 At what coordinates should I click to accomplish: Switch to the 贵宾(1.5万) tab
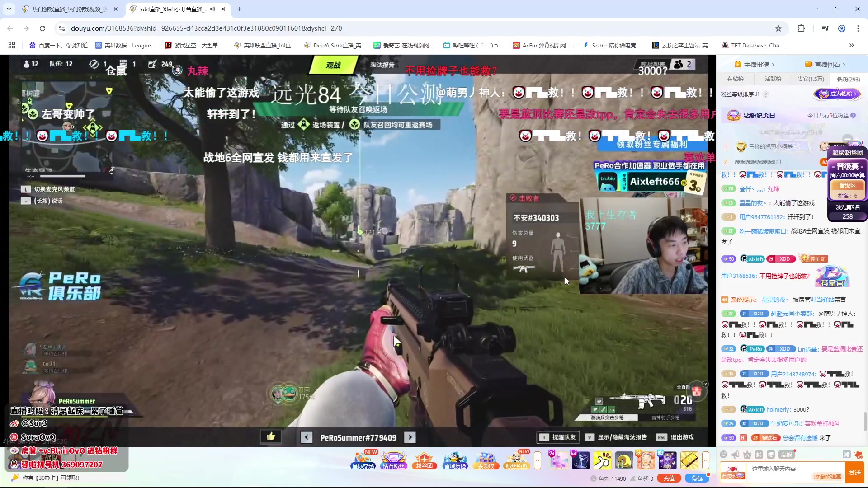click(811, 79)
